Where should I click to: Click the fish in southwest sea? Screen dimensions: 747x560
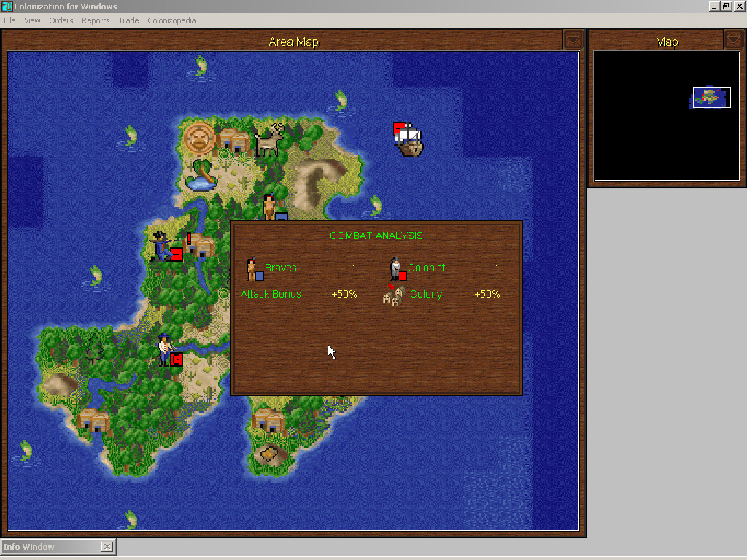pos(26,451)
